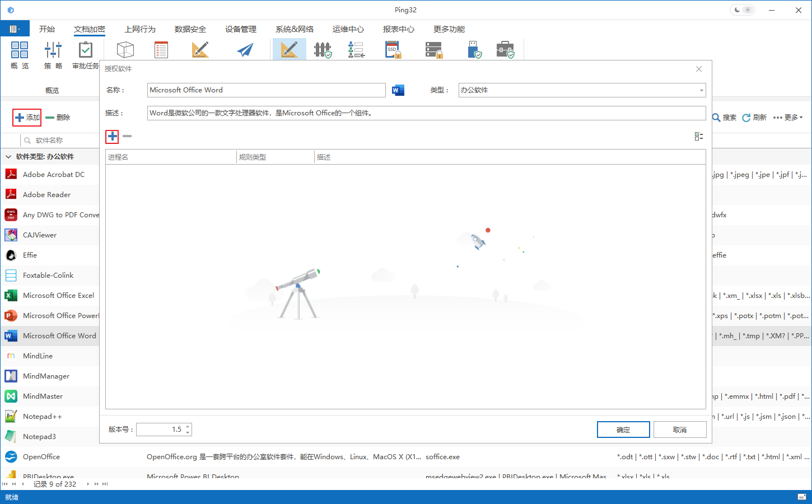
Task: Switch to the 上网行为 tab
Action: [x=140, y=29]
